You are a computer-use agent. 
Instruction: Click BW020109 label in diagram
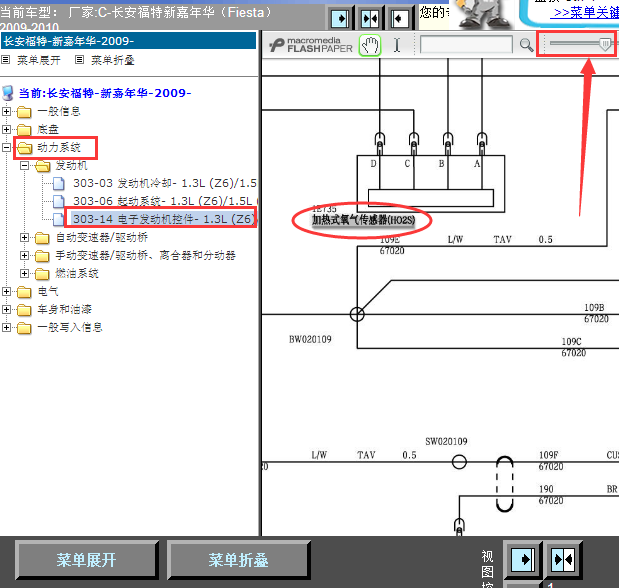[x=310, y=339]
